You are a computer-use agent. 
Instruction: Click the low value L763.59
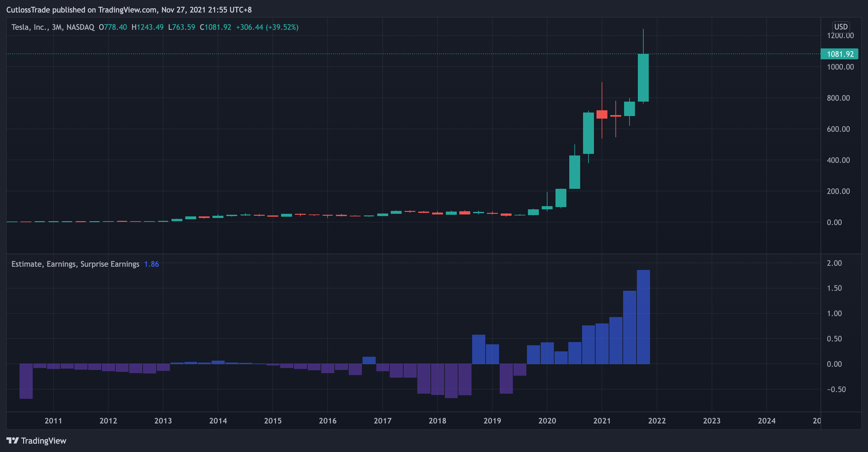[x=182, y=27]
